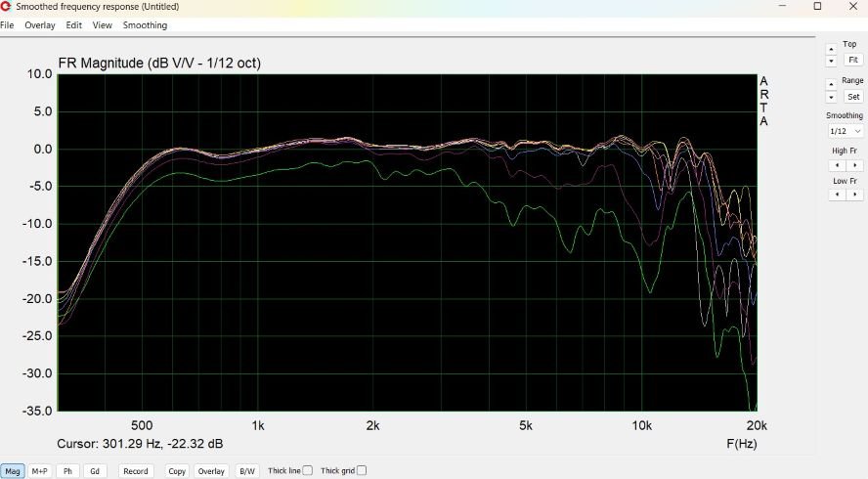868x479 pixels.
Task: Toggle B/W color mode button
Action: pos(247,471)
